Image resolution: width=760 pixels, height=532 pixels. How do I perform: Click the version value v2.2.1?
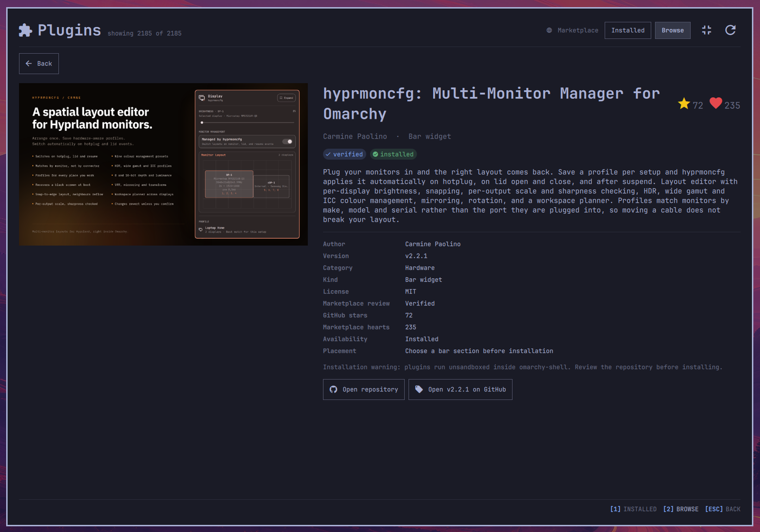[416, 256]
